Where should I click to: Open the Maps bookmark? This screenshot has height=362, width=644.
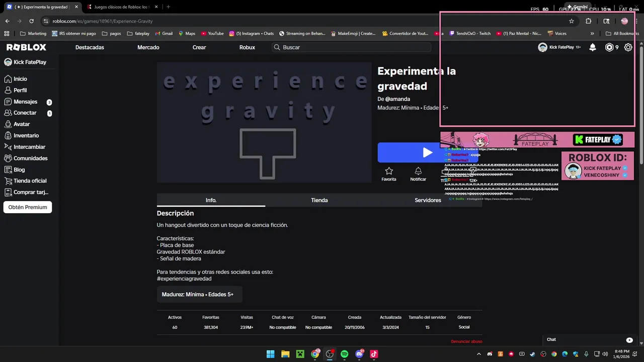point(187,34)
